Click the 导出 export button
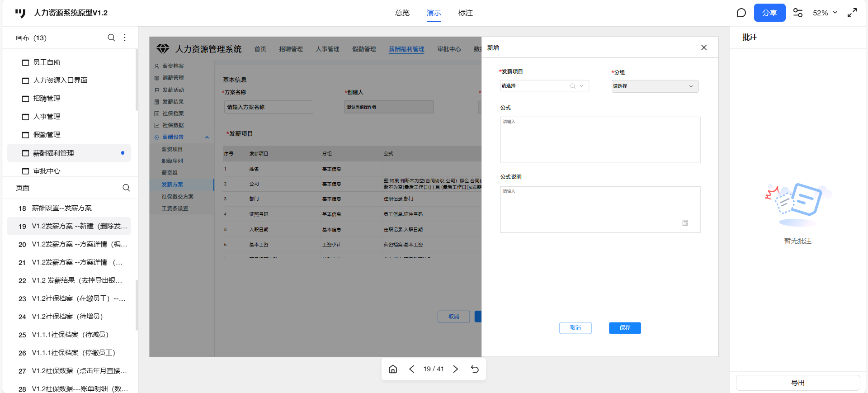The width and height of the screenshot is (868, 393). (797, 383)
